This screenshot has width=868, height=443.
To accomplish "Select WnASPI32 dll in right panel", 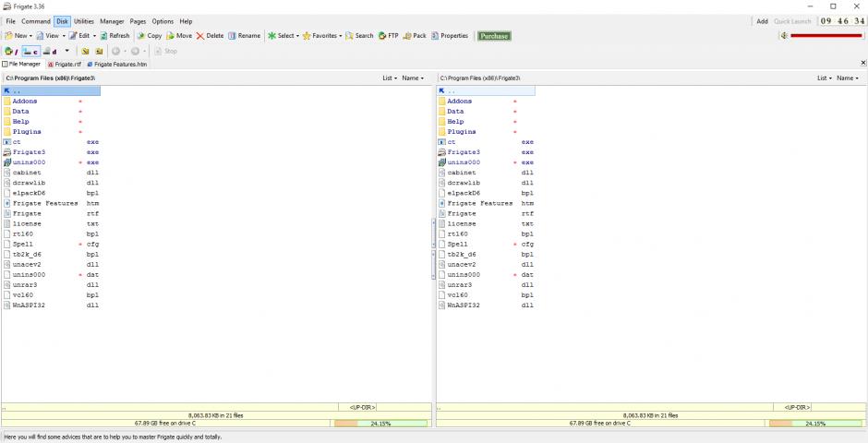I will click(x=486, y=305).
